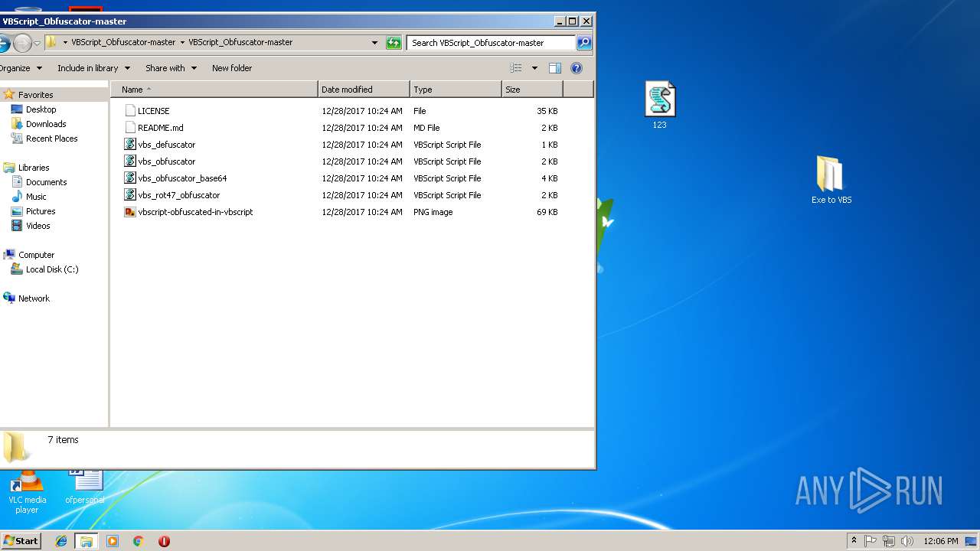Screen dimensions: 980x551
Task: Click the Change your view icon
Action: pyautogui.click(x=516, y=68)
